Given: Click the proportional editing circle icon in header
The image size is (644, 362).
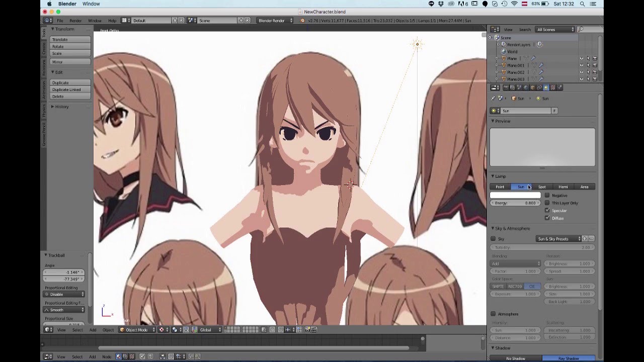Looking at the screenshot, I should click(272, 330).
